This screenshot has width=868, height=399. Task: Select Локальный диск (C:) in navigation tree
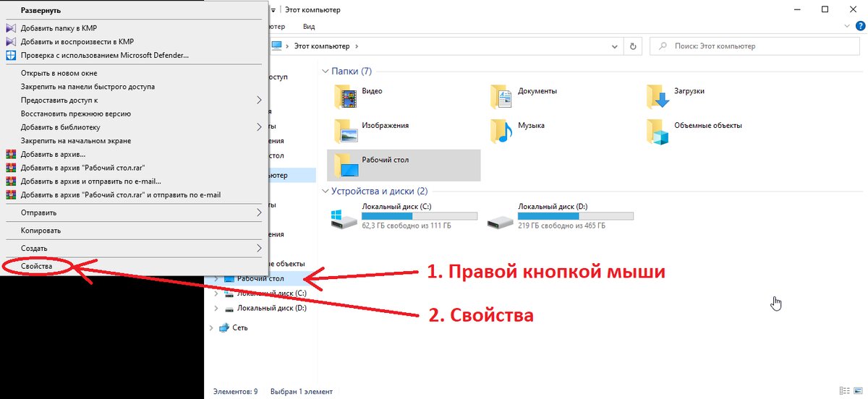[271, 293]
